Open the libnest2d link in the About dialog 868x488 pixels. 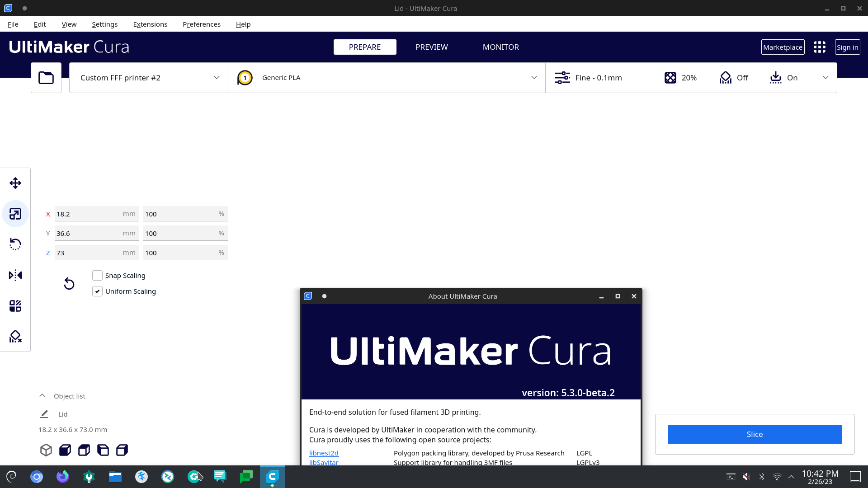point(324,453)
